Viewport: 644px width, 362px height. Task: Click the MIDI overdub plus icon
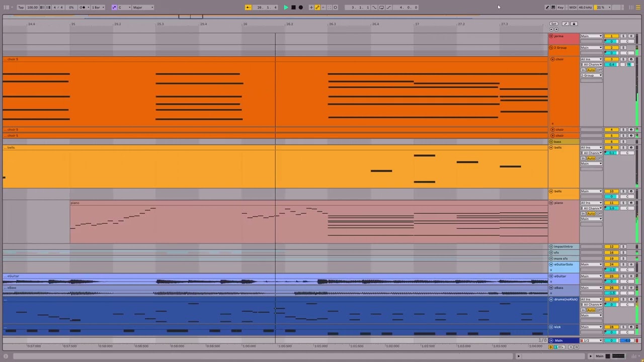[x=311, y=8]
